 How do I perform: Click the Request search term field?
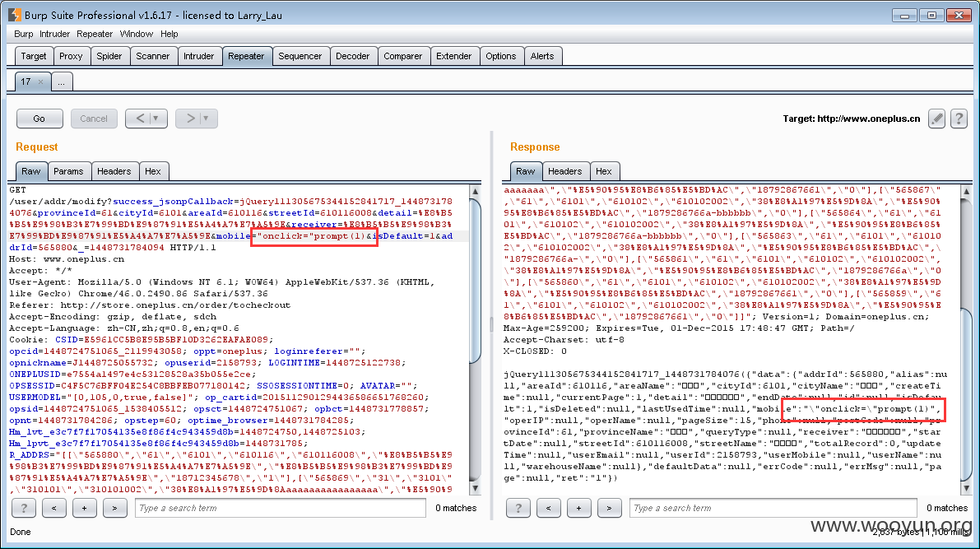point(281,508)
